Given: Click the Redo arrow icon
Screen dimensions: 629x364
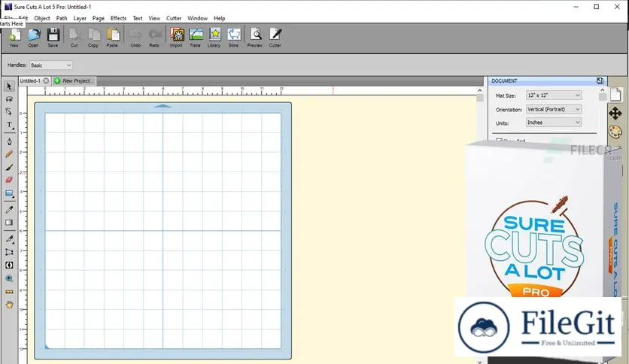Looking at the screenshot, I should (155, 37).
